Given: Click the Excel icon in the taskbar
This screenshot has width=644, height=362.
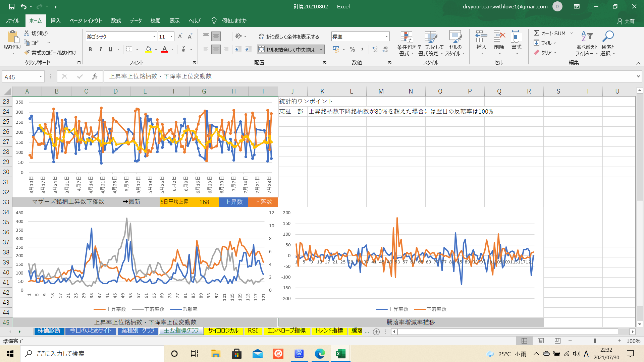Looking at the screenshot, I should coord(340,354).
